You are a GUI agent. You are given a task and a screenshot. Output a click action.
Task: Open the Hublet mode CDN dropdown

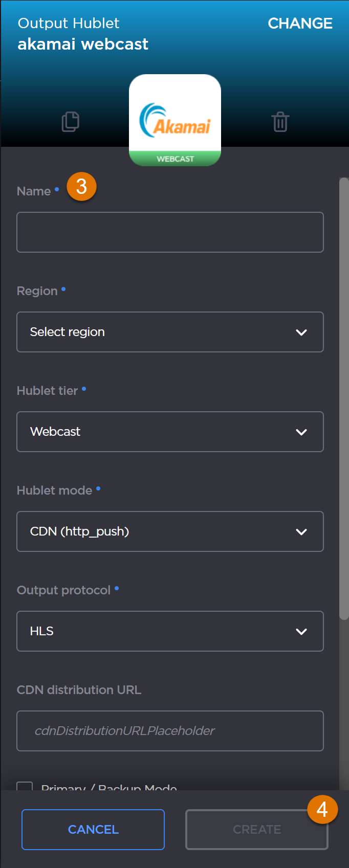pyautogui.click(x=170, y=531)
